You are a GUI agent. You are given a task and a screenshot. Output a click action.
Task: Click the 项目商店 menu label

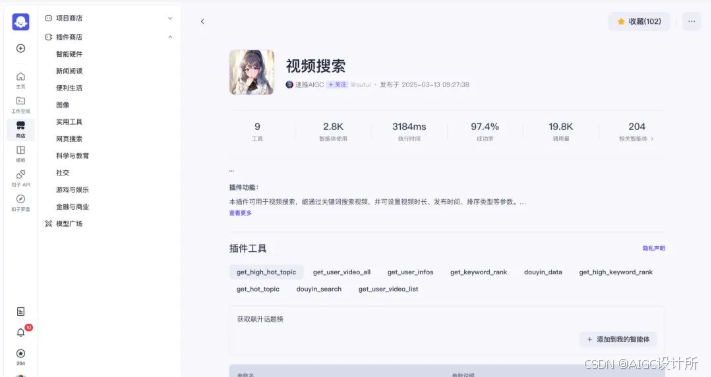tap(69, 18)
